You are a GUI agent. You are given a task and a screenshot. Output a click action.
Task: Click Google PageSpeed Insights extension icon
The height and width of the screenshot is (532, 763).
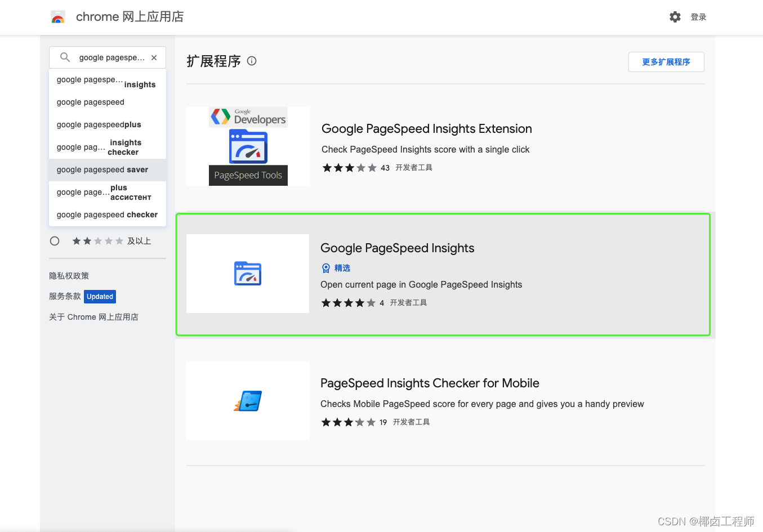248,274
